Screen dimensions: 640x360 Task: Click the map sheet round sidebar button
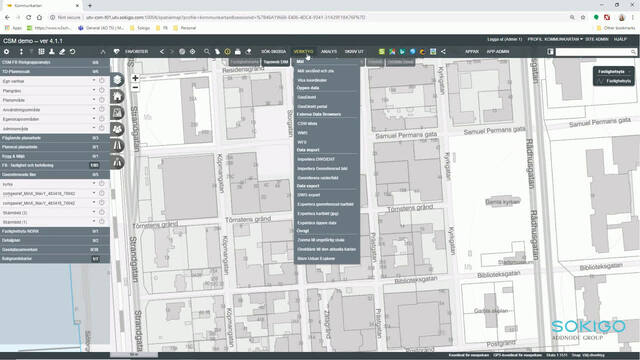(118, 113)
